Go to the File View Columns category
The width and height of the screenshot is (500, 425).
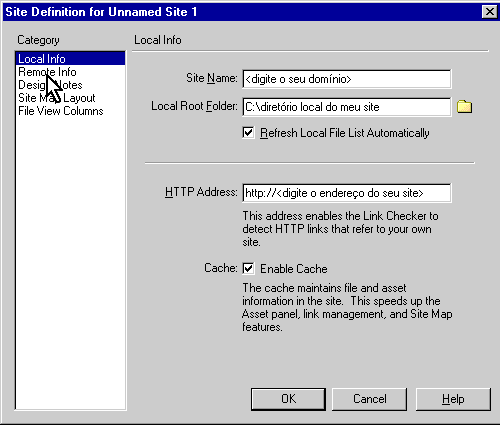coord(61,111)
